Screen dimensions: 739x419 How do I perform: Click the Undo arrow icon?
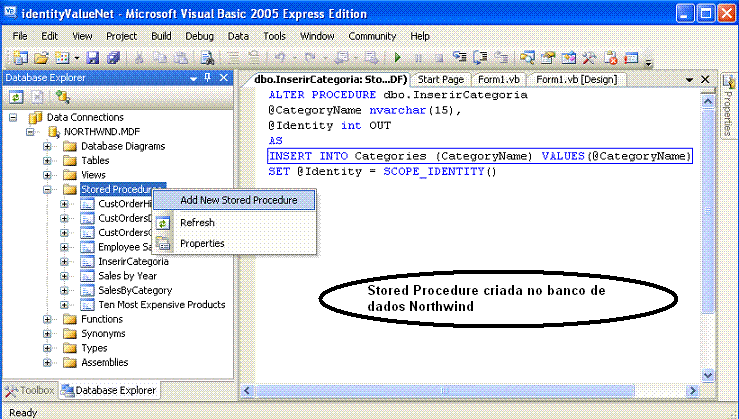[x=280, y=58]
